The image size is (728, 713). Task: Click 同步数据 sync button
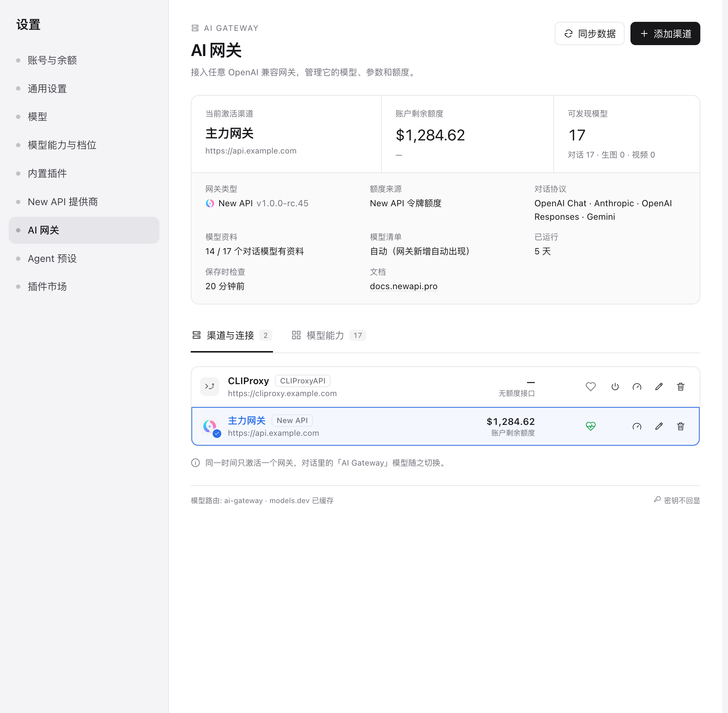pos(589,34)
